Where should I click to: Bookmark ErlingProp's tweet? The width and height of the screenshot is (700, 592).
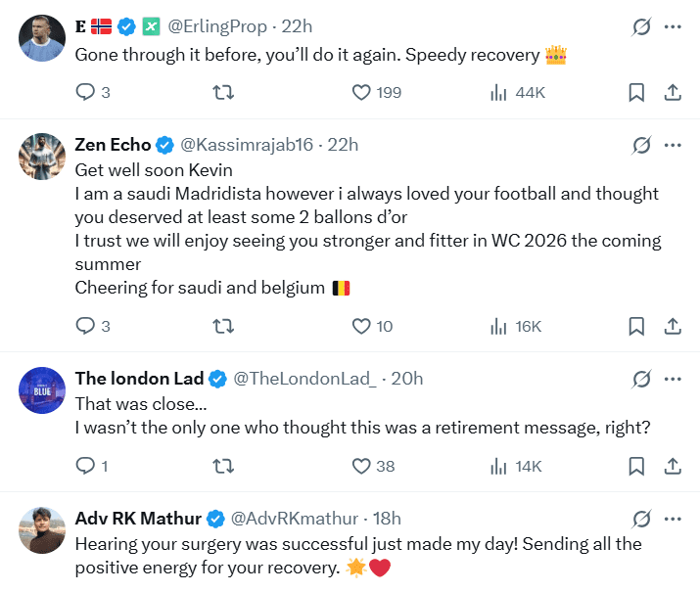click(x=636, y=92)
